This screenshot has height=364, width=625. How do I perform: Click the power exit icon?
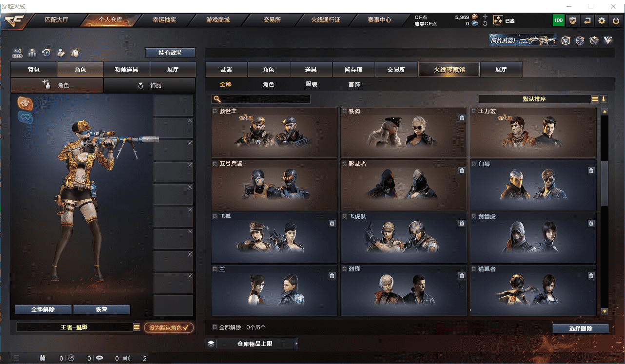pyautogui.click(x=616, y=20)
